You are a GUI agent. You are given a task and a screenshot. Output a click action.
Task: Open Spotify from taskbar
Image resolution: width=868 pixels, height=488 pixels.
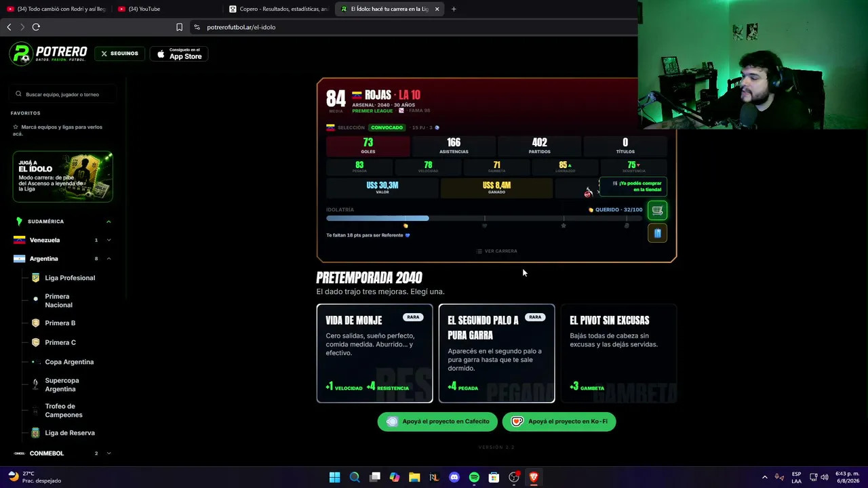474,477
